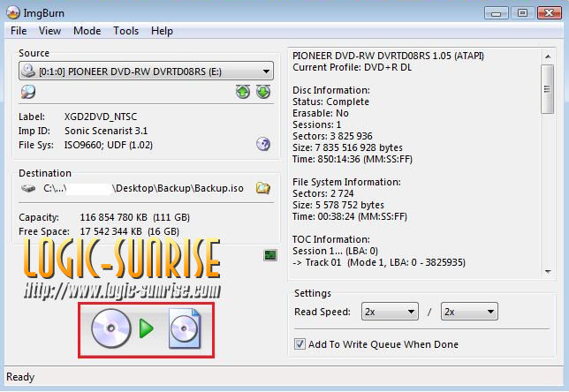
Task: Open the File menu
Action: pyautogui.click(x=19, y=31)
